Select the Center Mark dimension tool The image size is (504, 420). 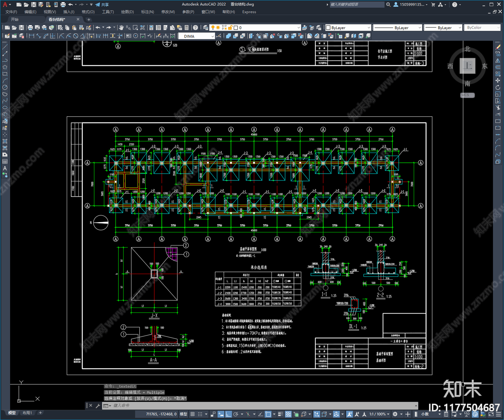tap(135, 36)
